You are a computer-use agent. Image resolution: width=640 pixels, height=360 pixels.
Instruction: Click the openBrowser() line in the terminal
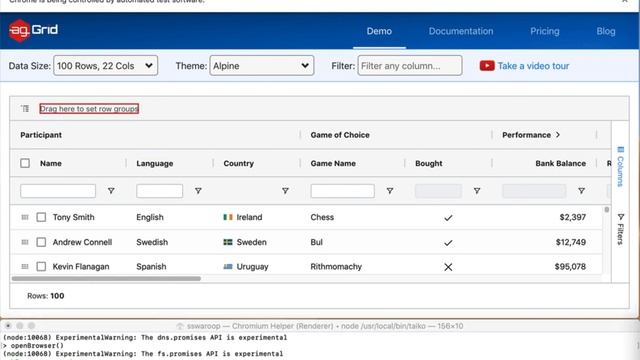37,346
